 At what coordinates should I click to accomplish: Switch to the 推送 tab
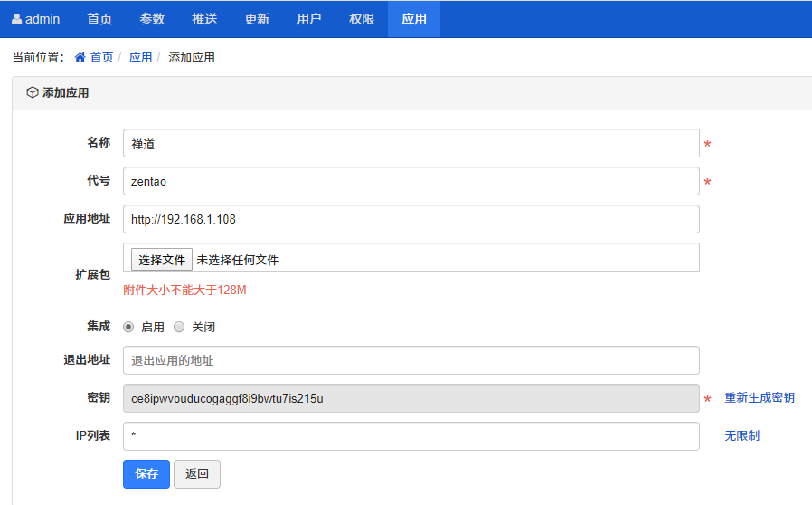(x=204, y=19)
